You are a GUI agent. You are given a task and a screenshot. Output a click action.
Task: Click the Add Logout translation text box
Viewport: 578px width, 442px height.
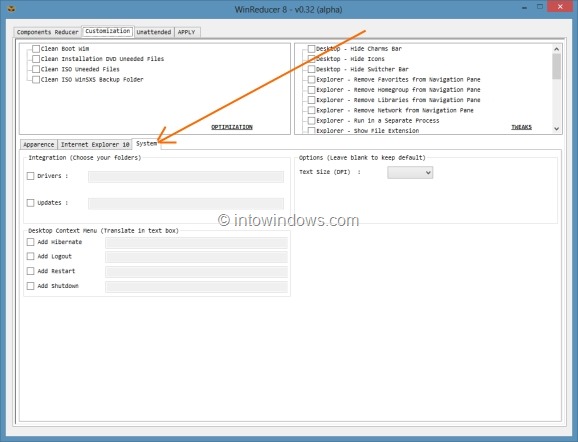pyautogui.click(x=196, y=257)
